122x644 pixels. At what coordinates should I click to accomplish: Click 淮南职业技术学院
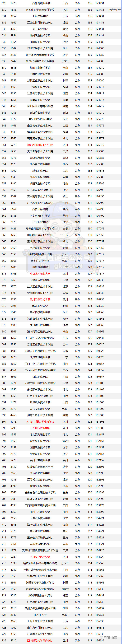[x=40, y=177]
